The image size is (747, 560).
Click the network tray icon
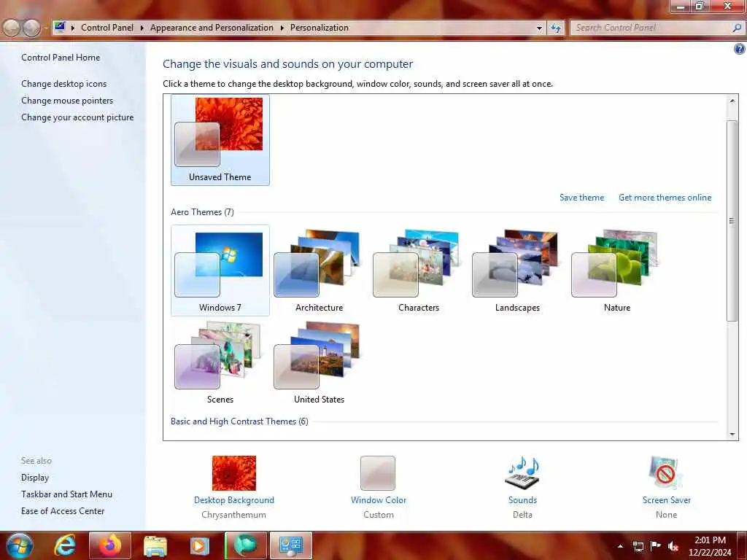pyautogui.click(x=638, y=546)
